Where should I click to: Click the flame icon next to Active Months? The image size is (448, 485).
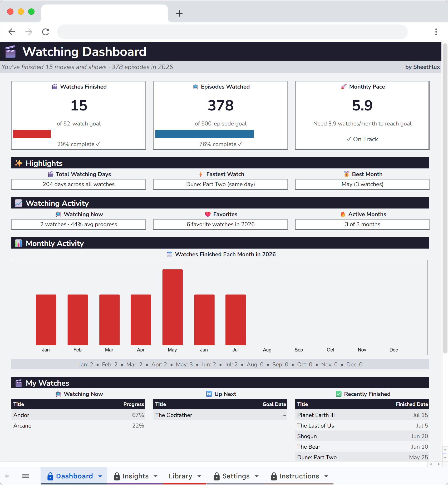(x=343, y=214)
